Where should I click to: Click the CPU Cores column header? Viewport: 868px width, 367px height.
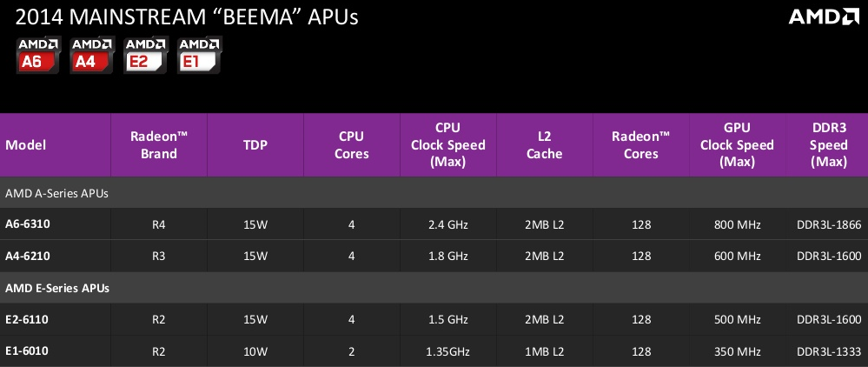click(351, 145)
